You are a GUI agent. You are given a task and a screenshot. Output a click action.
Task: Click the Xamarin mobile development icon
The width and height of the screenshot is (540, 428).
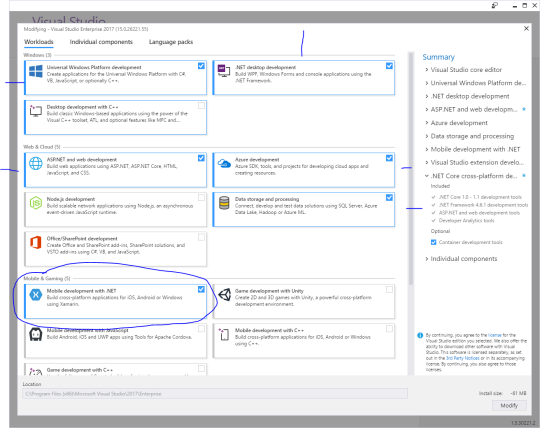coord(36,295)
